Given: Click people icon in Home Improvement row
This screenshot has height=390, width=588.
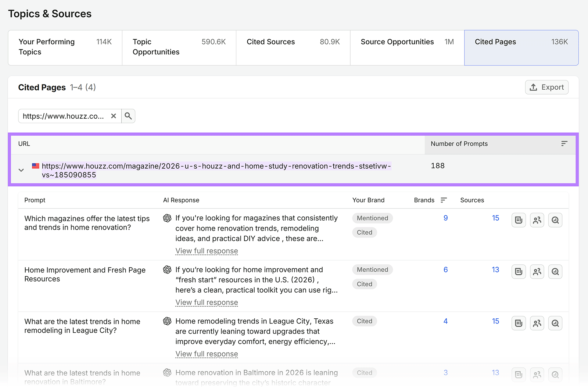Looking at the screenshot, I should (537, 272).
